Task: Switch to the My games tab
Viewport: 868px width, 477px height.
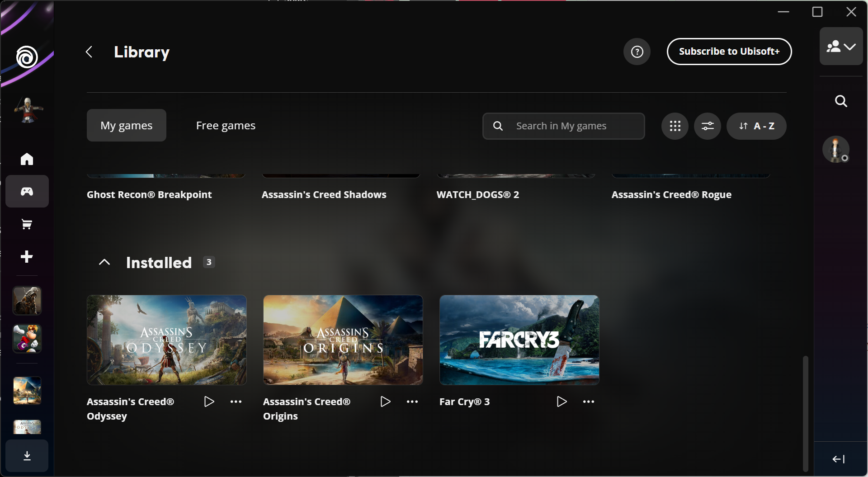Action: [x=127, y=125]
